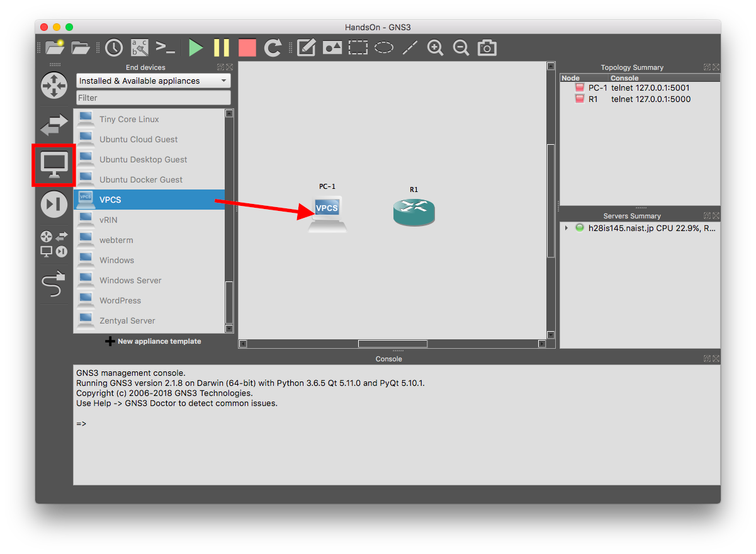Select the draw ellipse tool
Viewport: 756px width, 554px height.
(384, 48)
